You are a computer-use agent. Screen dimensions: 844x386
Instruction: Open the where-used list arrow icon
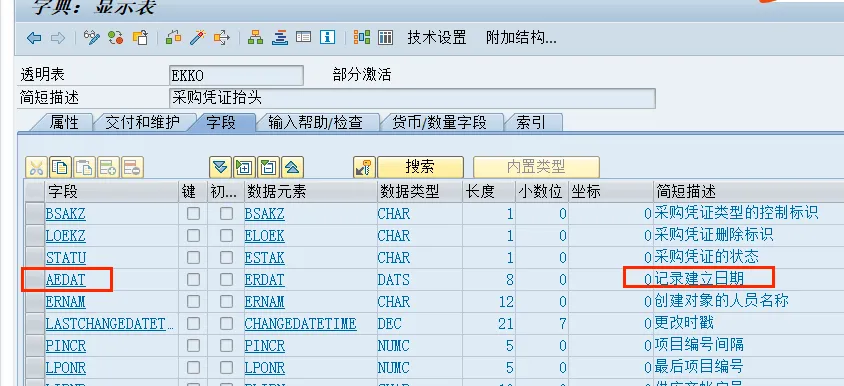[222, 38]
